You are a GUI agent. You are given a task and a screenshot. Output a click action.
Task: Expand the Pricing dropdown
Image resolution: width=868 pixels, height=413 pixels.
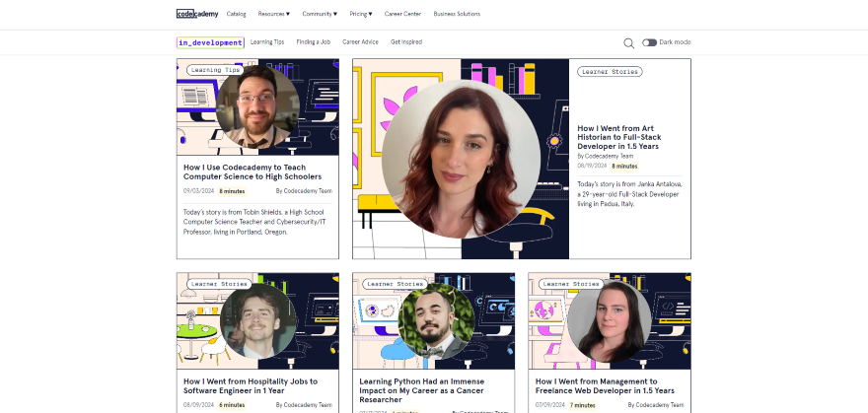click(x=361, y=14)
